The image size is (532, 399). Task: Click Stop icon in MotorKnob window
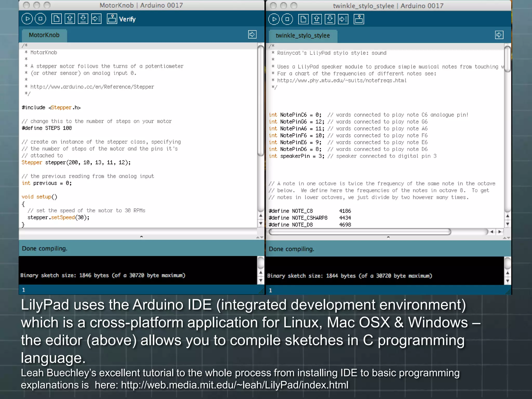[x=41, y=19]
